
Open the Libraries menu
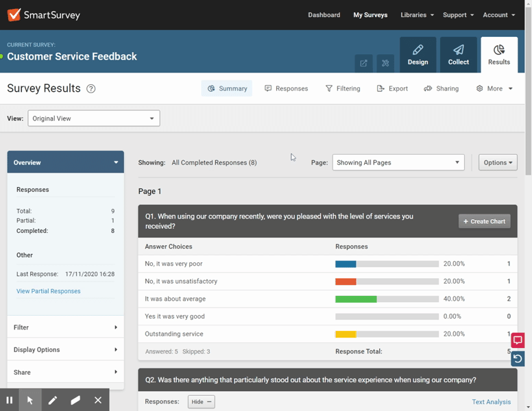[417, 15]
